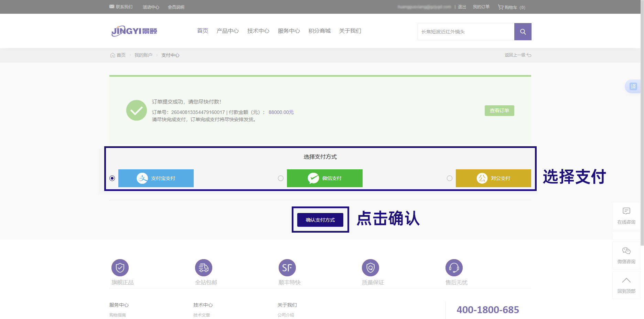Click the JINGYI logo
644x319 pixels.
point(134,31)
